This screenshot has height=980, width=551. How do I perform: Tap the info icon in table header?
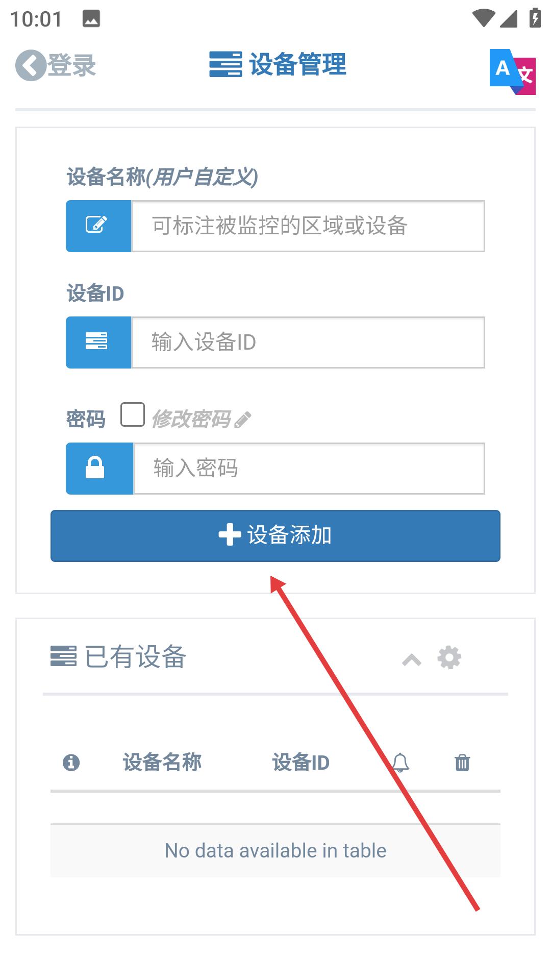tap(71, 763)
